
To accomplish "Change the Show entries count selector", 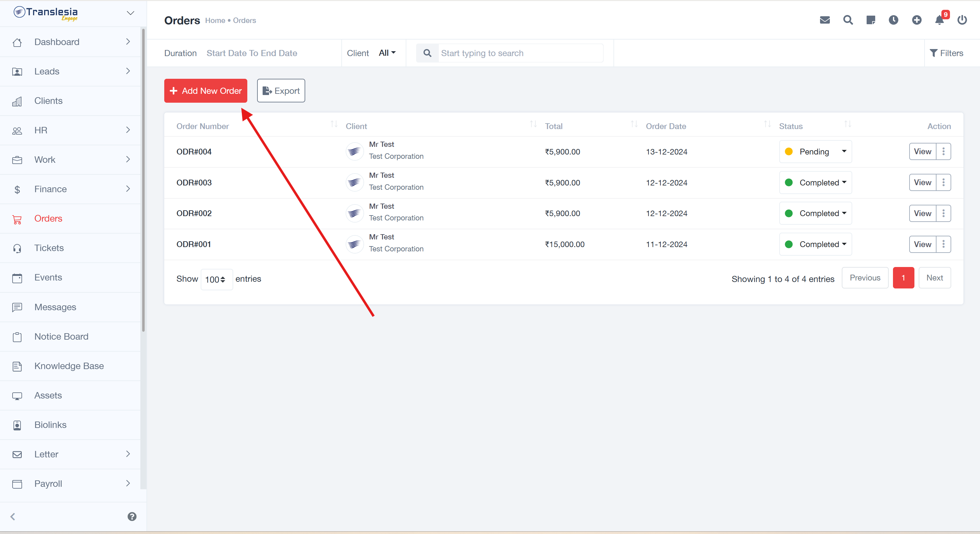I will pyautogui.click(x=216, y=279).
